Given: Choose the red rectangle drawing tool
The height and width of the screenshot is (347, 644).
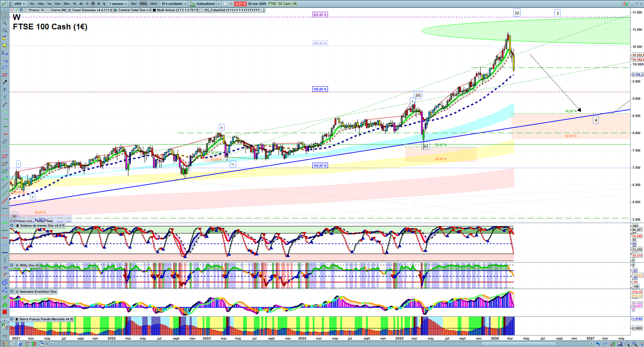Looking at the screenshot, I should 5,75.
